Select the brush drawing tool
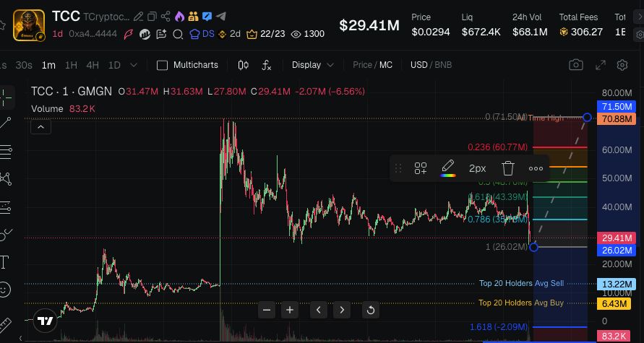644x343 pixels. pos(5,234)
